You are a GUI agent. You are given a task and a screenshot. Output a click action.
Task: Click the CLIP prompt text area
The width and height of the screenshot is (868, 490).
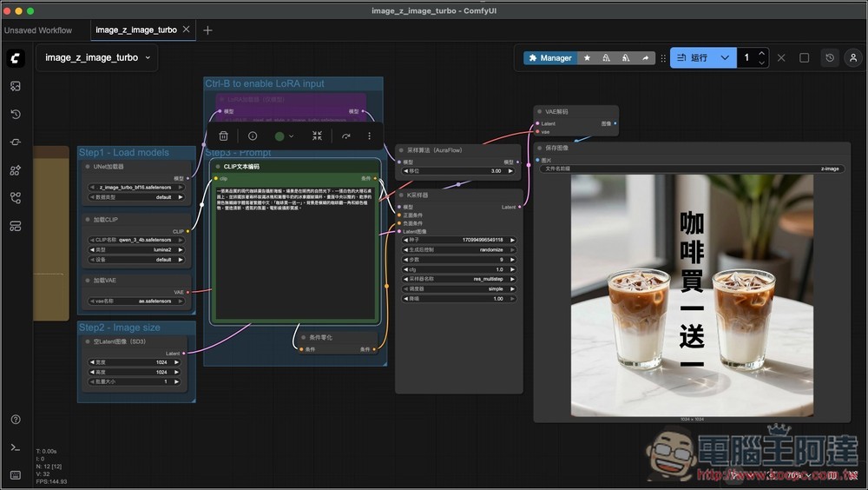click(x=295, y=252)
